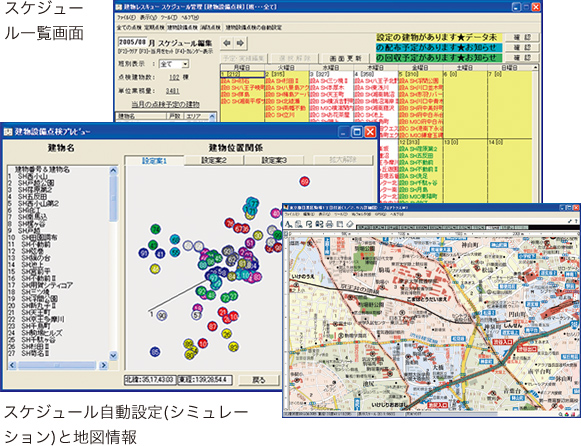Maximize the building inspection preview window
The image size is (581, 446).
[x=357, y=132]
